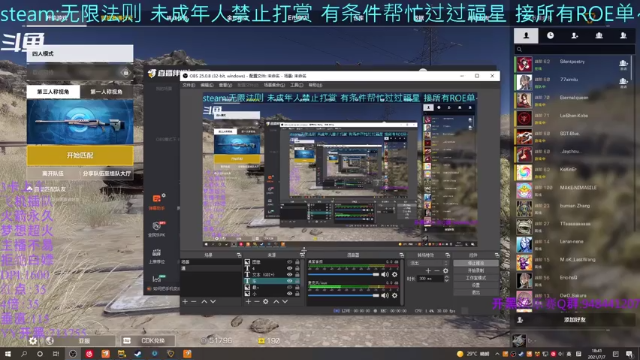This screenshot has height=360, width=640.
Task: Toggle visibility of last source row
Action: pyautogui.click(x=290, y=293)
